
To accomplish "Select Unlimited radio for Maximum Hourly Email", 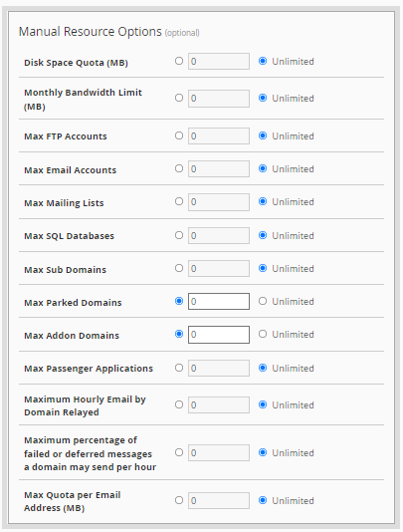I will pos(263,404).
